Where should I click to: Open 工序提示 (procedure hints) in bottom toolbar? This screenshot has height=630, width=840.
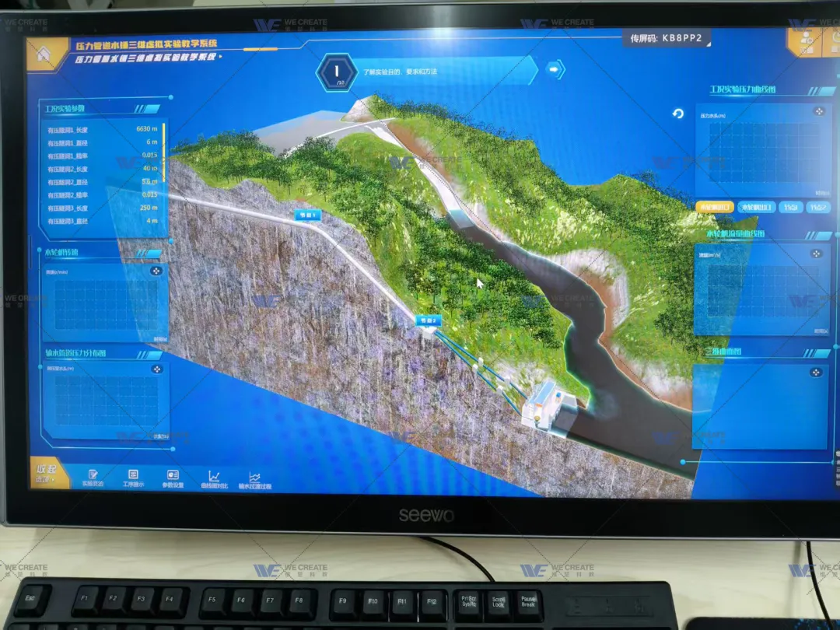(133, 478)
